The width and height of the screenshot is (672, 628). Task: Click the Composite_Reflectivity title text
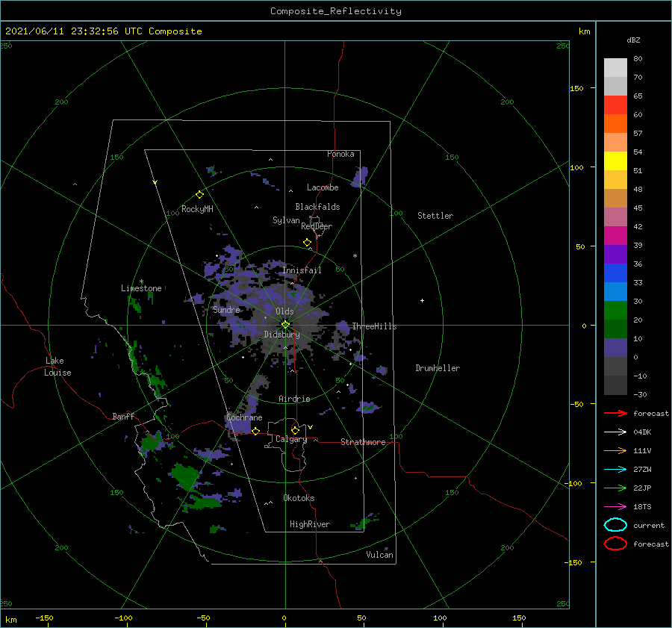[x=335, y=11]
